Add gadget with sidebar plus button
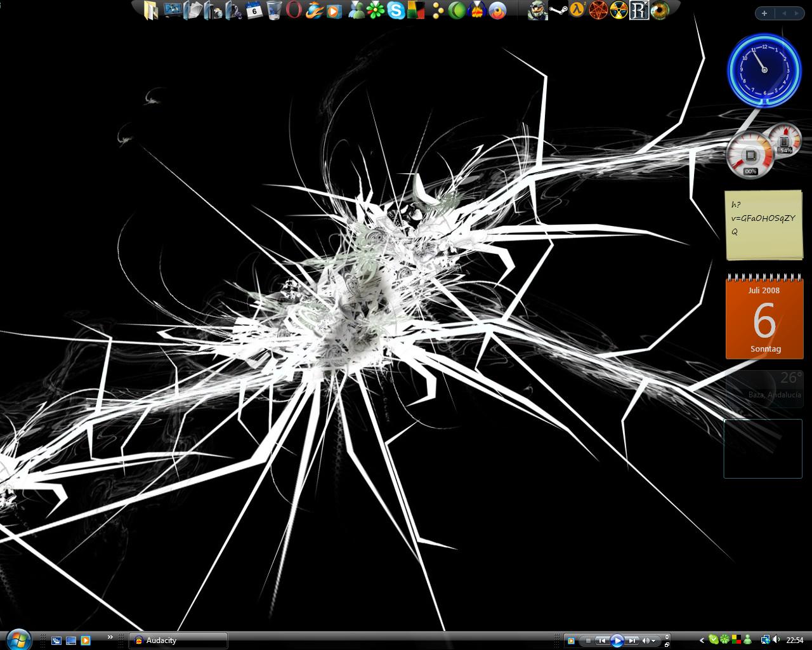This screenshot has height=650, width=812. (x=764, y=13)
